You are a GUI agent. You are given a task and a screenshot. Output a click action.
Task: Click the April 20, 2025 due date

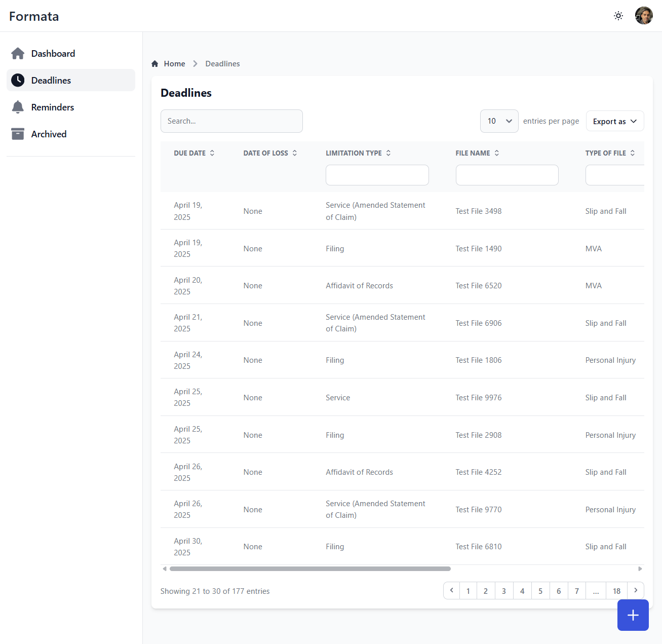[x=188, y=286]
